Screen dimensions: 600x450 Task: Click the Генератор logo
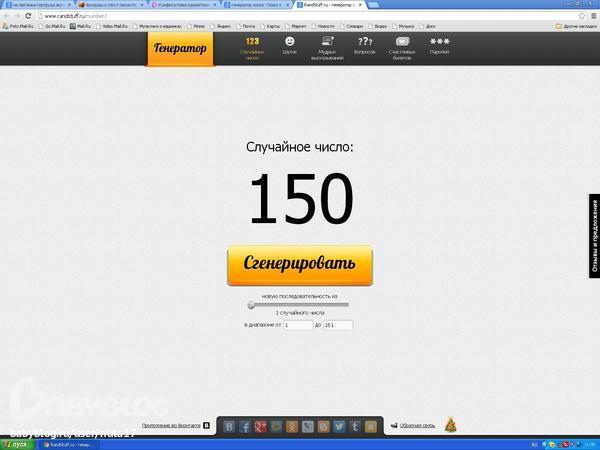pos(180,48)
